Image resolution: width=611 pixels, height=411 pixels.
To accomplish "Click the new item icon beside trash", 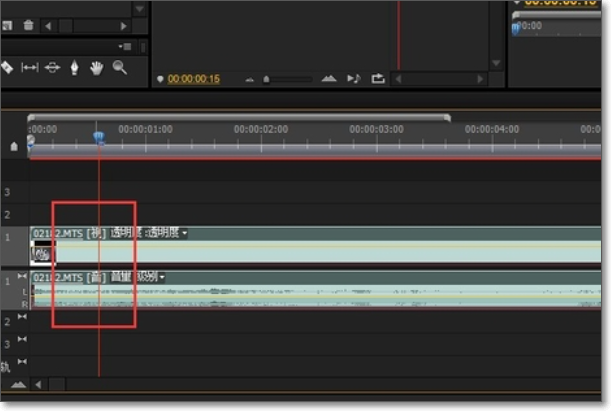I will (7, 26).
